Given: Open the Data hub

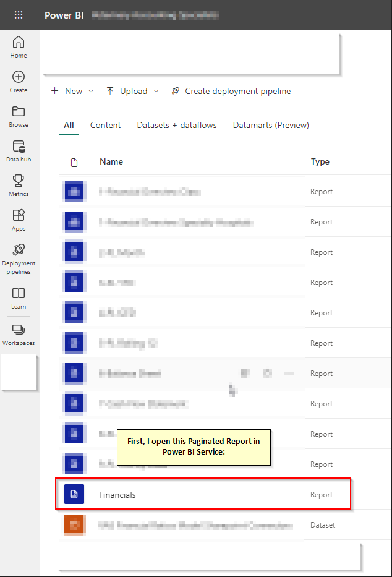Looking at the screenshot, I should (19, 152).
